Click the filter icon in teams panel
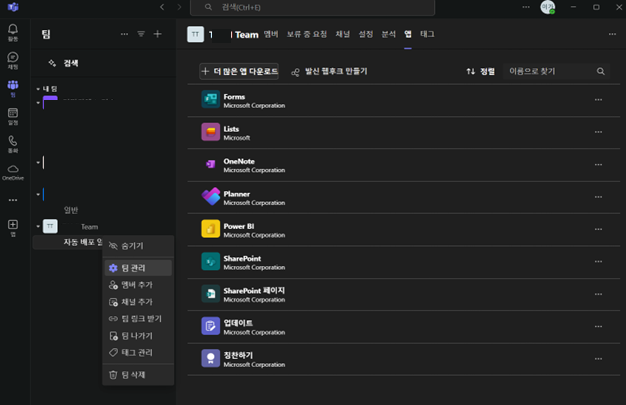Screen dimensions: 626x405 [x=141, y=34]
